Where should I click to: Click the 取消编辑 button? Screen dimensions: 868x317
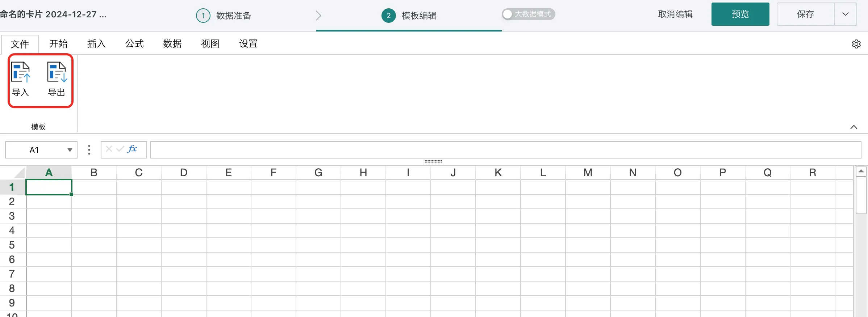click(675, 14)
